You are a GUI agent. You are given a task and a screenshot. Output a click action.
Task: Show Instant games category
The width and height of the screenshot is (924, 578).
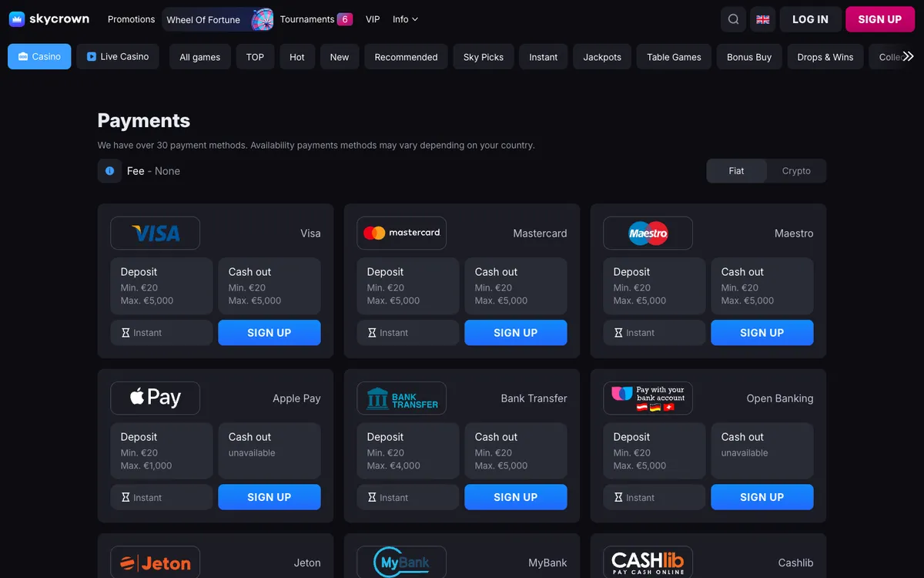(543, 57)
